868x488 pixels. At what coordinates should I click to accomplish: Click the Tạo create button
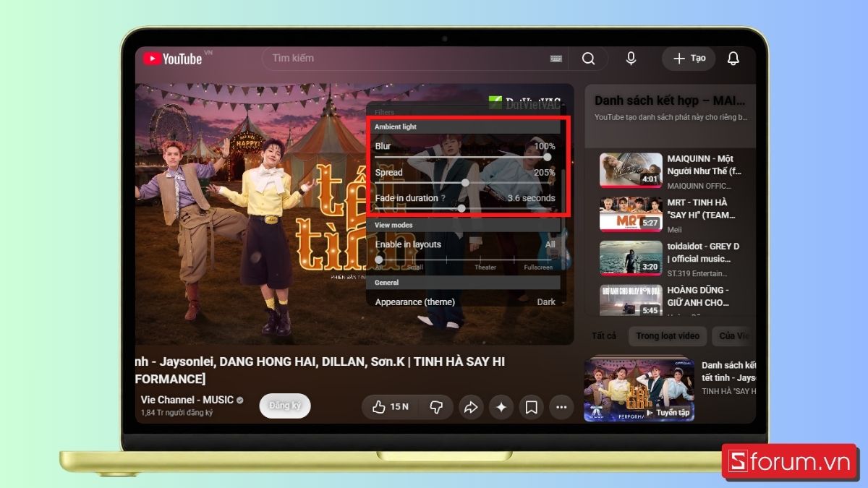coord(689,59)
